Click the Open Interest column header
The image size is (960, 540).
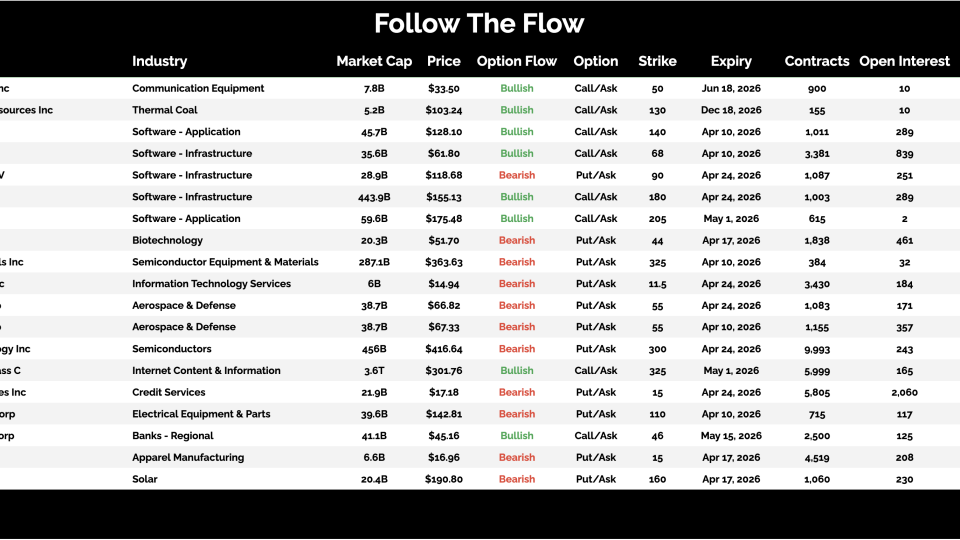point(904,61)
